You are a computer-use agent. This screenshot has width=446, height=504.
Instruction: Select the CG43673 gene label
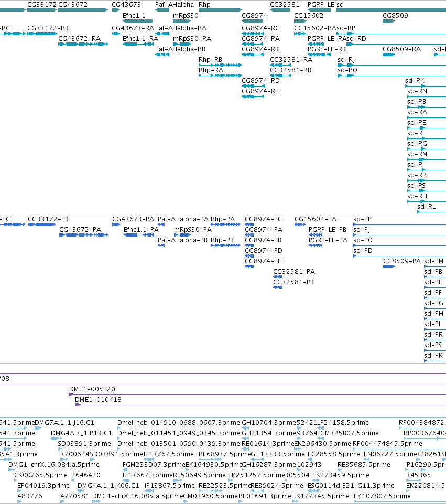(126, 5)
